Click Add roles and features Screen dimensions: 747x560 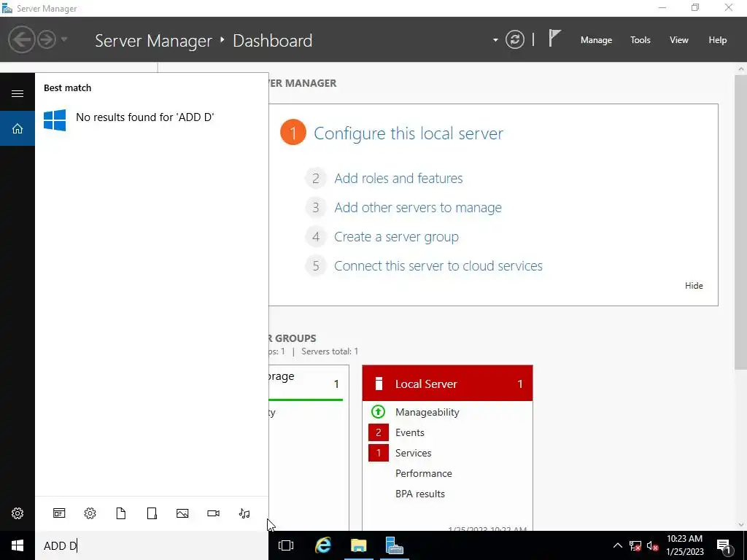click(x=398, y=179)
